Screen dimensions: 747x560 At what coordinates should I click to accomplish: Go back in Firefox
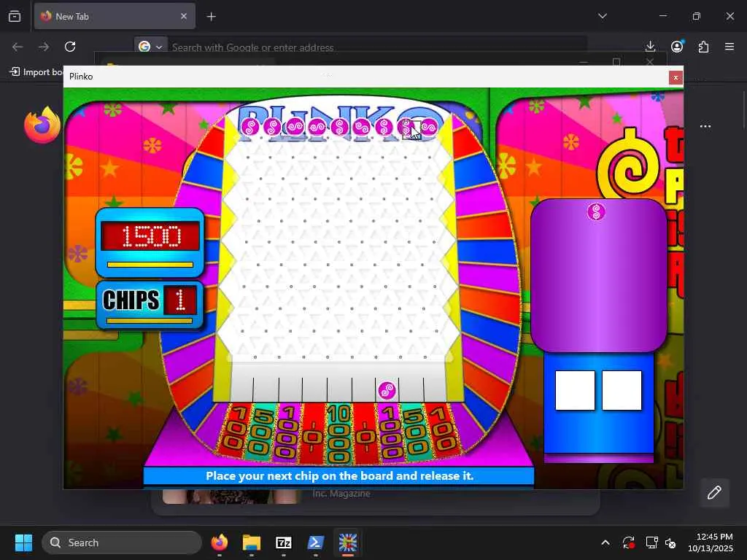[x=18, y=47]
